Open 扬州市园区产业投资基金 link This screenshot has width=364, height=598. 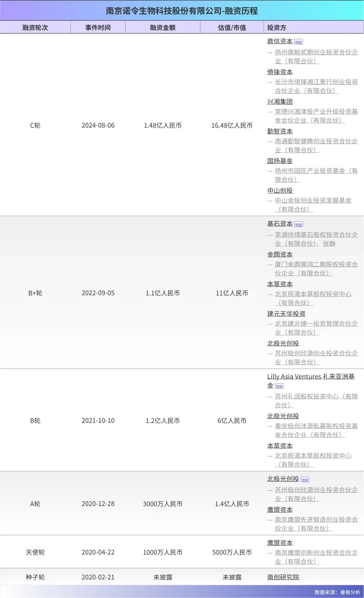[316, 175]
